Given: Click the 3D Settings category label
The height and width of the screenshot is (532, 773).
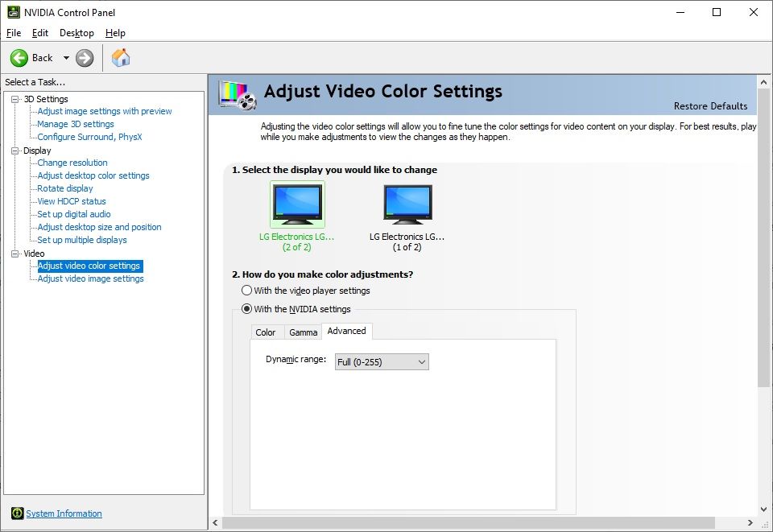Looking at the screenshot, I should pos(46,99).
